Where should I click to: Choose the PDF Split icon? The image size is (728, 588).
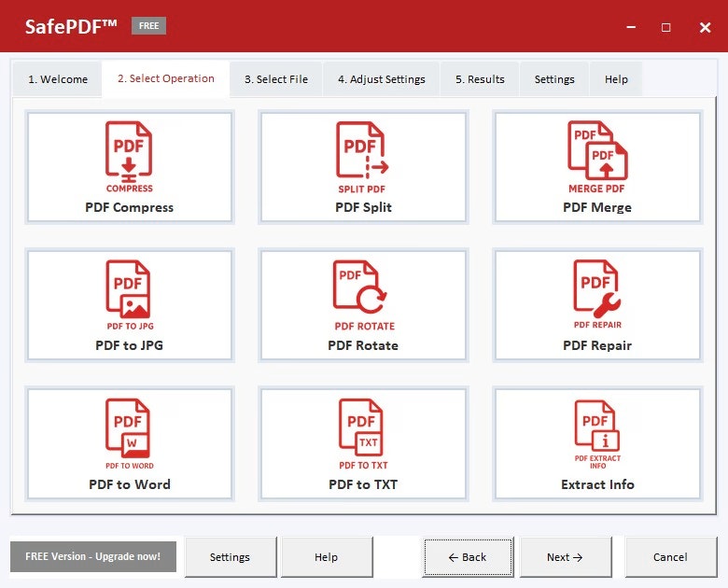click(x=363, y=157)
